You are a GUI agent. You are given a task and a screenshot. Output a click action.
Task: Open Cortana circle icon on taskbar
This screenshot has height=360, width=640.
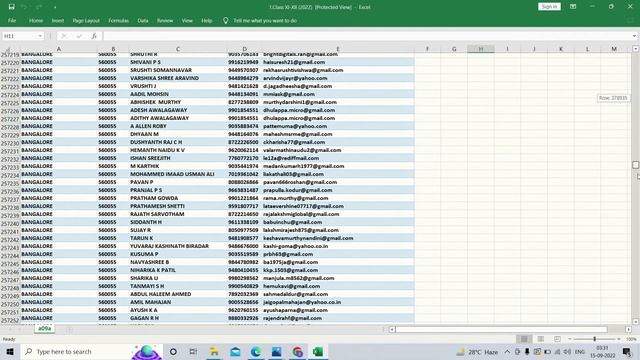[173, 351]
